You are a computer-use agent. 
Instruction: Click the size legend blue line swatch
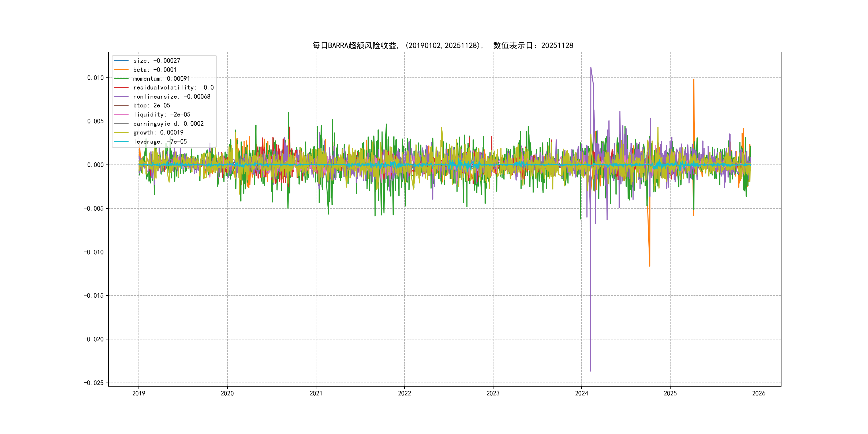(121, 61)
